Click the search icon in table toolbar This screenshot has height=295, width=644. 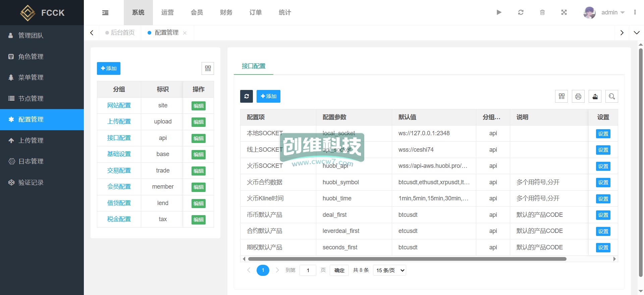(611, 97)
